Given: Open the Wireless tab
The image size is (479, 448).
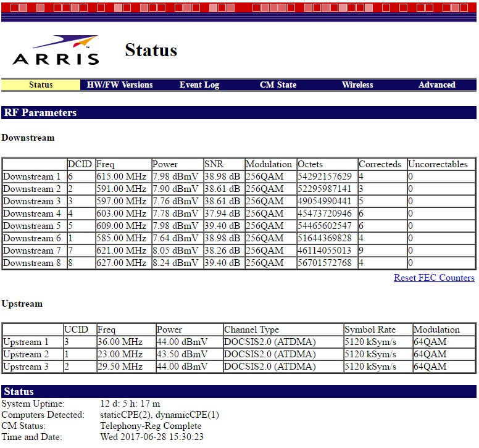Looking at the screenshot, I should click(x=357, y=85).
